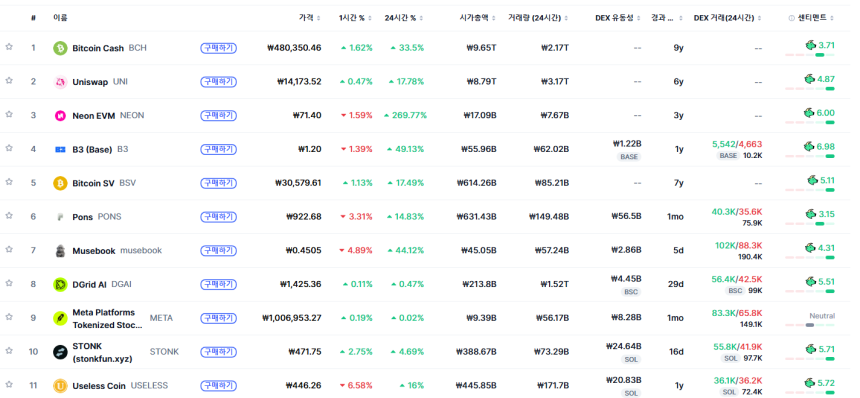Click 구매하기 button for Uniswap

[x=218, y=82]
